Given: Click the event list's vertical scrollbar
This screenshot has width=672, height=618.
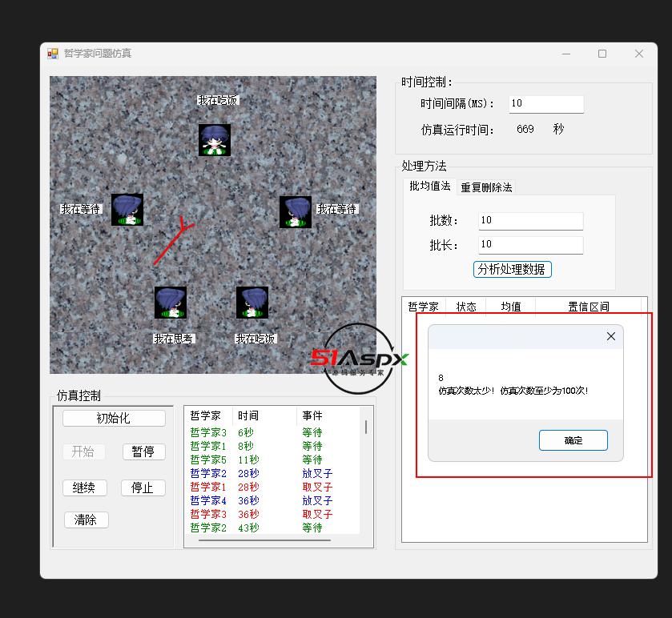Looking at the screenshot, I should 366,428.
